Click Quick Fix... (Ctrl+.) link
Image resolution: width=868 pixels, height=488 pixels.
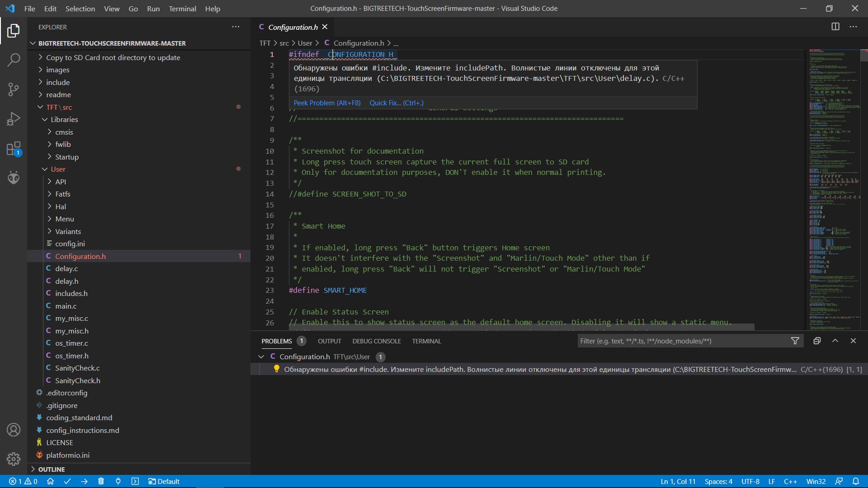(x=396, y=103)
